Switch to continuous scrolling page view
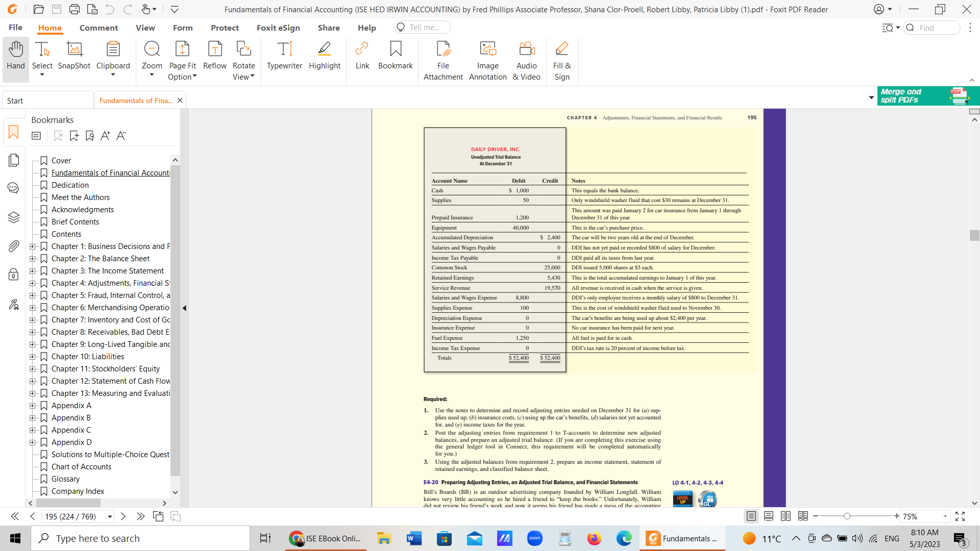 [769, 516]
